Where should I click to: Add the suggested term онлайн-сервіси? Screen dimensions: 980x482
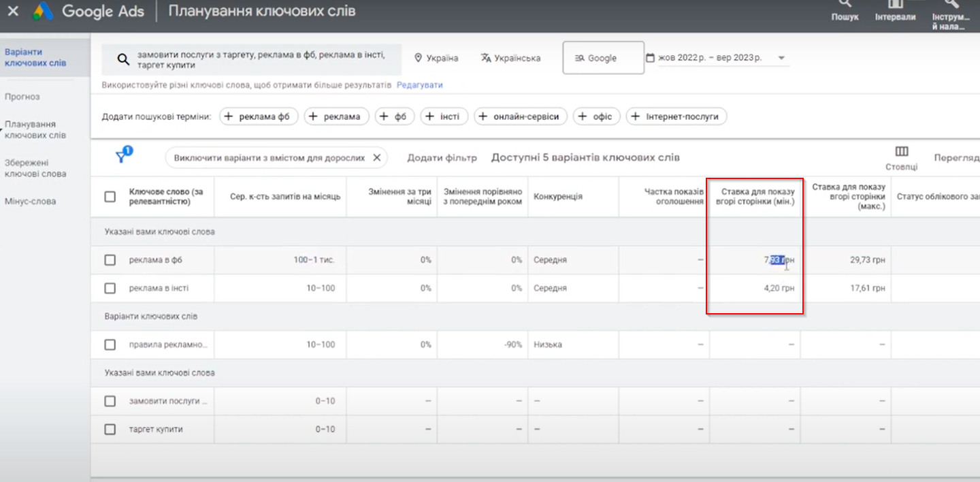[x=521, y=116]
